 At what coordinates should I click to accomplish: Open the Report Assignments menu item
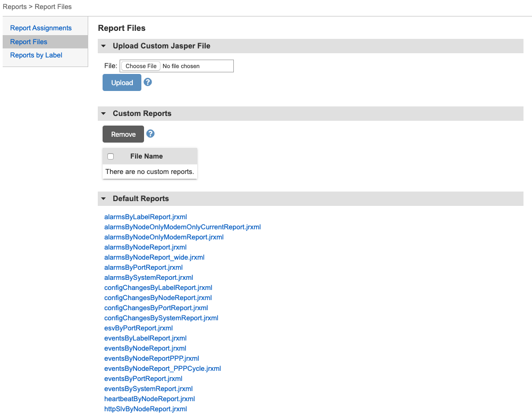(41, 28)
